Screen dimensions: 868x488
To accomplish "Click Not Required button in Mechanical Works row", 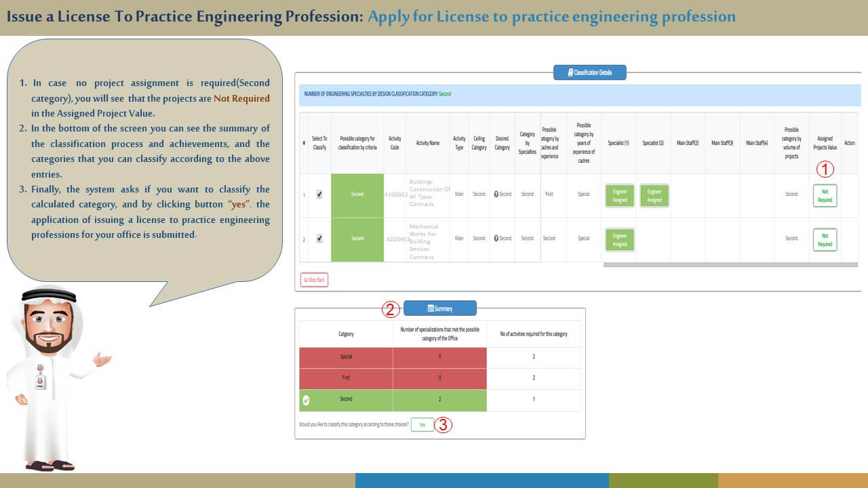I will click(825, 239).
